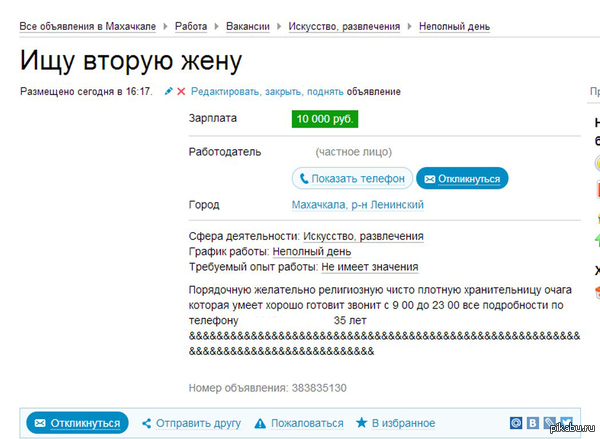This screenshot has width=600, height=439.
Task: Click the share icon beside Отправить другу
Action: [x=147, y=423]
